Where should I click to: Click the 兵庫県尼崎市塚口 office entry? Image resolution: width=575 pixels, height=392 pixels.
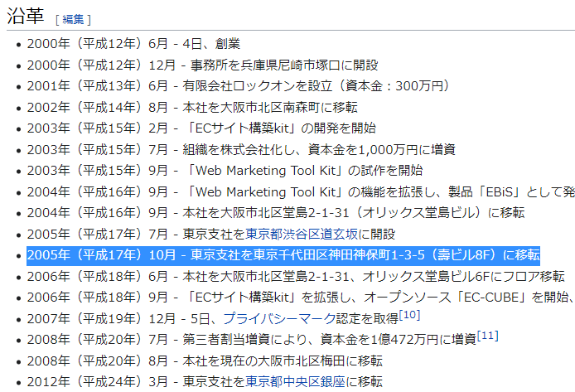tap(202, 65)
